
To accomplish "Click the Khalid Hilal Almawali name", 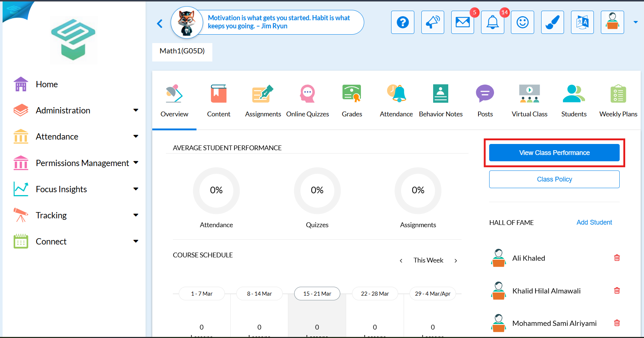I will point(546,291).
